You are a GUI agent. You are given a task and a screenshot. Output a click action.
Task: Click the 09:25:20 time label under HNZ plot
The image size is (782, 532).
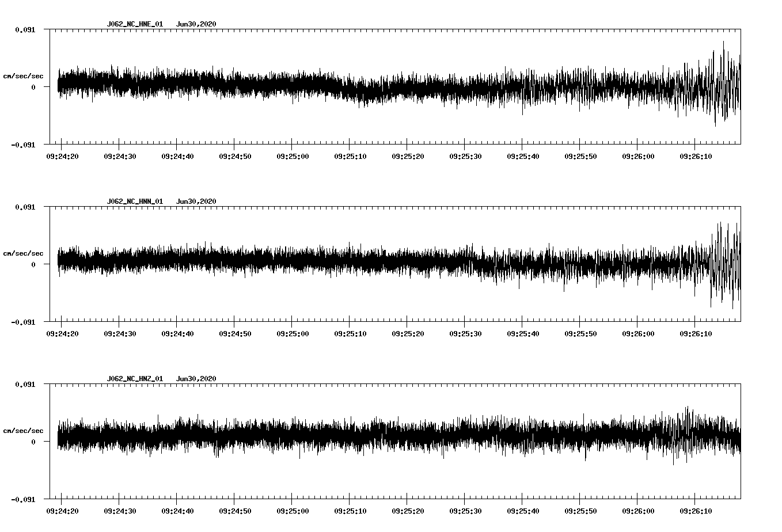click(x=408, y=511)
